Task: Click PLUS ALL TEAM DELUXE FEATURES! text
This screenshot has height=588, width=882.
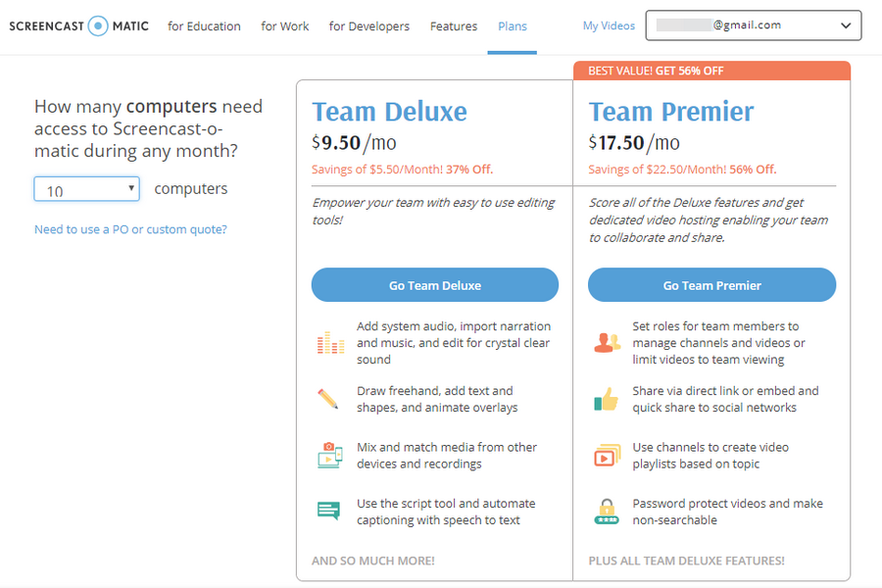Action: point(686,561)
